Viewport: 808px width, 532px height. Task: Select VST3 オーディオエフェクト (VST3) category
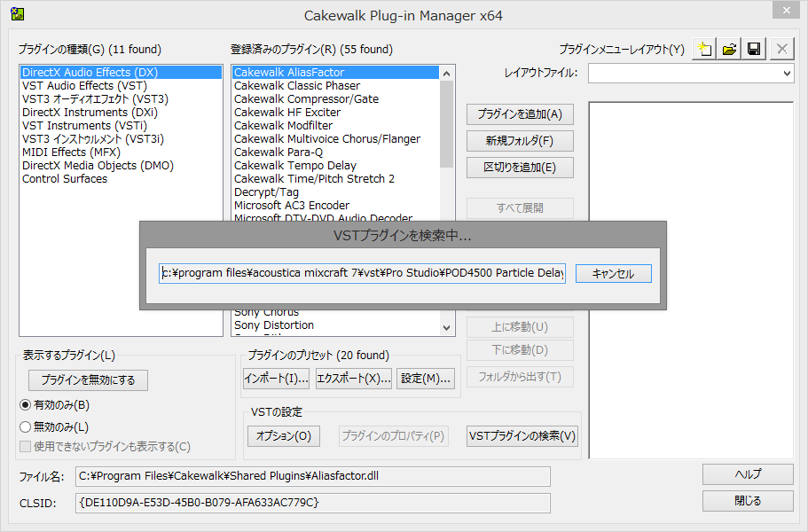pyautogui.click(x=122, y=99)
